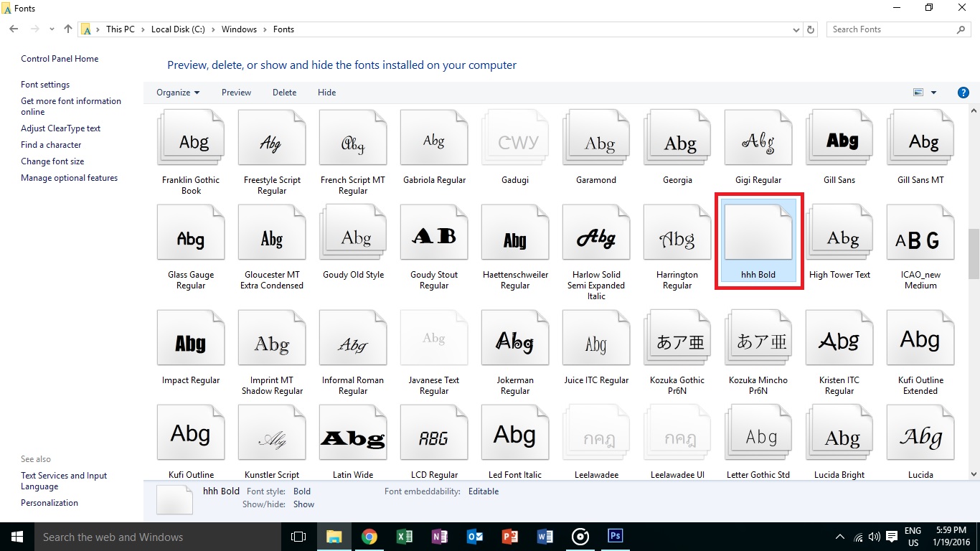Click Hide in the toolbar

[326, 93]
